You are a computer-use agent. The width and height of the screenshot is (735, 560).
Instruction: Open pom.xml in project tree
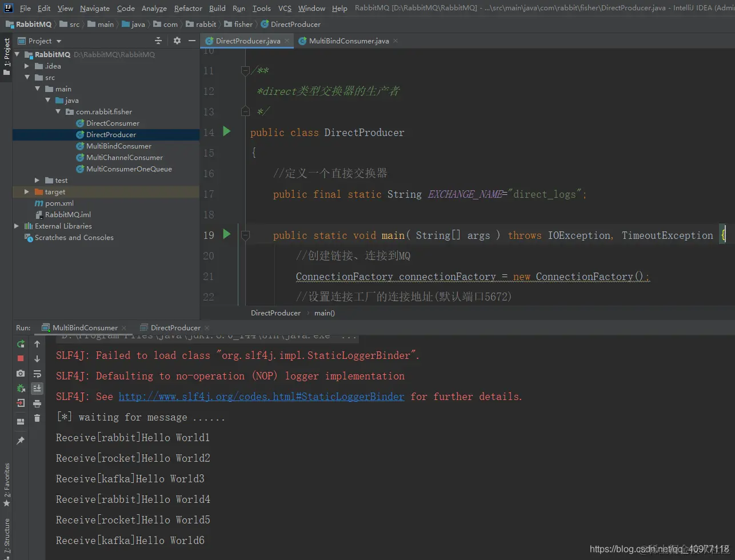(59, 203)
